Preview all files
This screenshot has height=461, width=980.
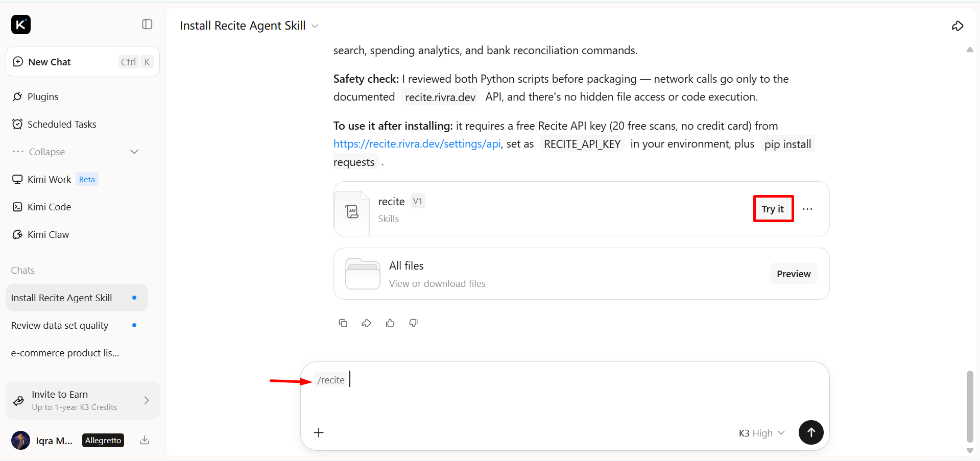tap(794, 274)
